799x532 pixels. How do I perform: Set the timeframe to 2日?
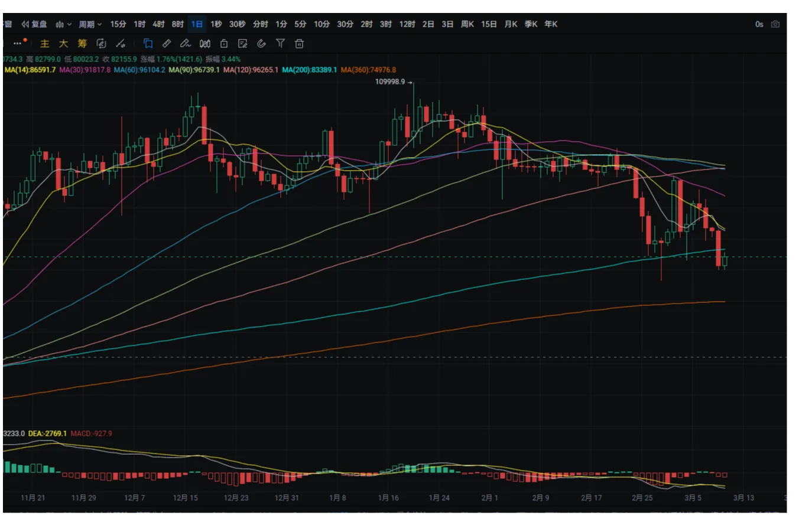coord(428,24)
